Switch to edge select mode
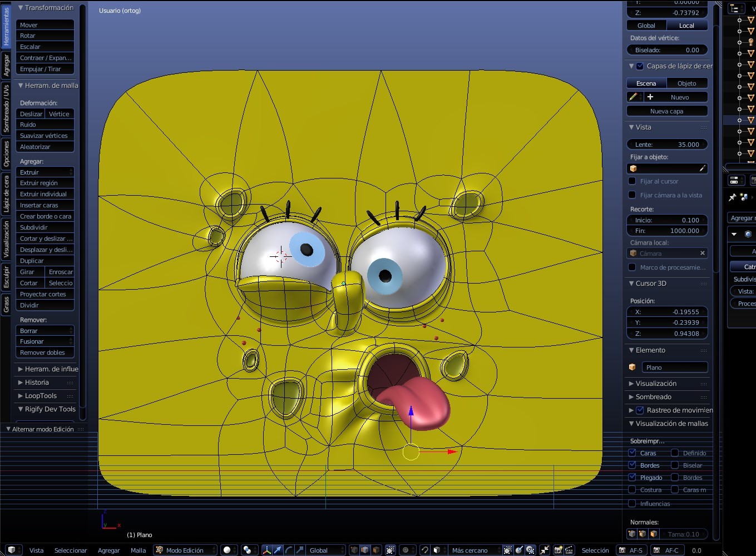Viewport: 756px width, 556px height. coord(365,550)
